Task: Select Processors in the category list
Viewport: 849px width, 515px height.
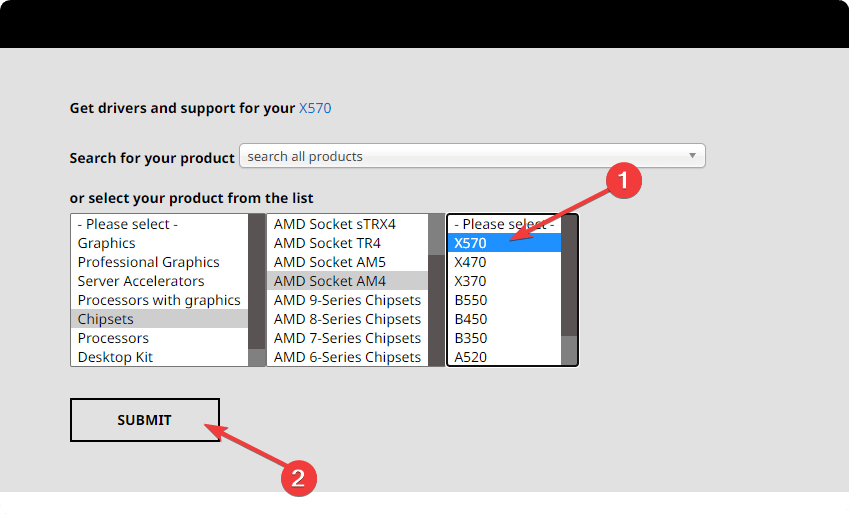Action: coord(113,338)
